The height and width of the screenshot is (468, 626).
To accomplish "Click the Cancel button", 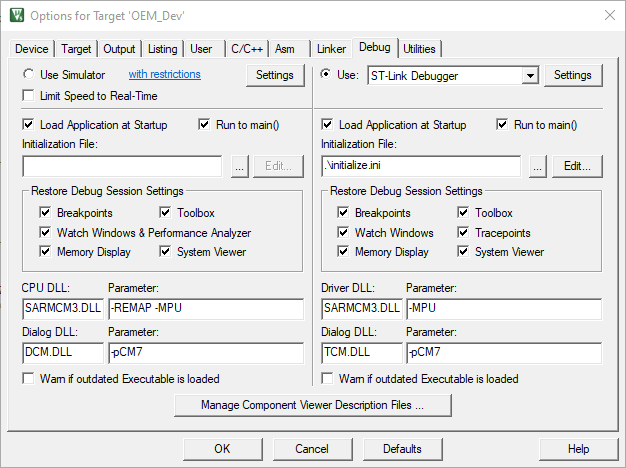I will (x=312, y=449).
